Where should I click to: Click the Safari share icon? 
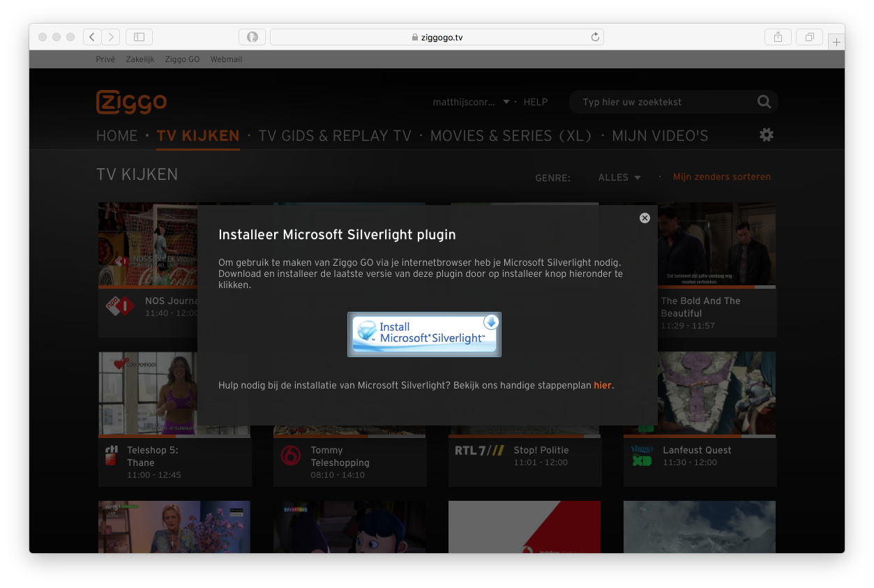tap(778, 37)
